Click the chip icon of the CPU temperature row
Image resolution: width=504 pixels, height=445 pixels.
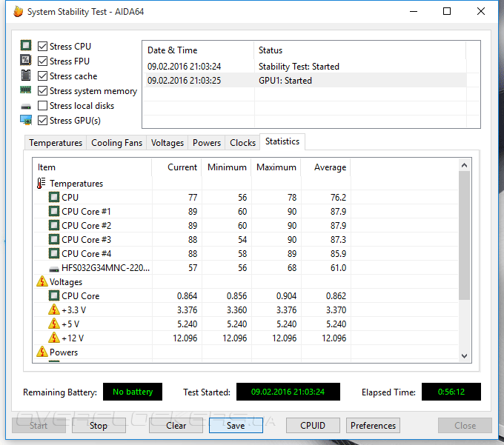(54, 197)
